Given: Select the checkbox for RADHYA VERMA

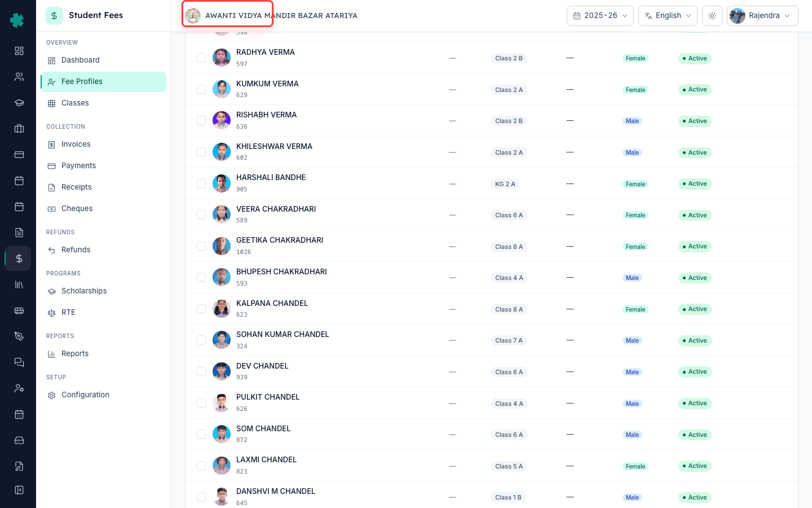Looking at the screenshot, I should [x=201, y=58].
